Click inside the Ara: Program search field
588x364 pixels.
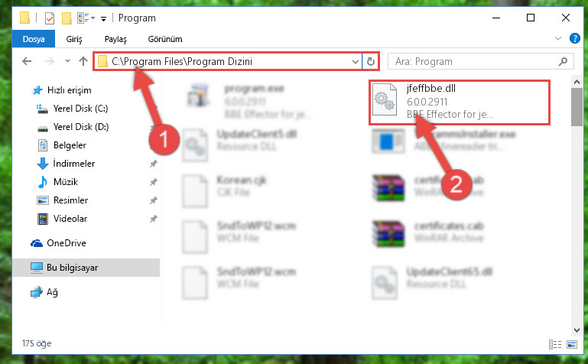(x=474, y=61)
